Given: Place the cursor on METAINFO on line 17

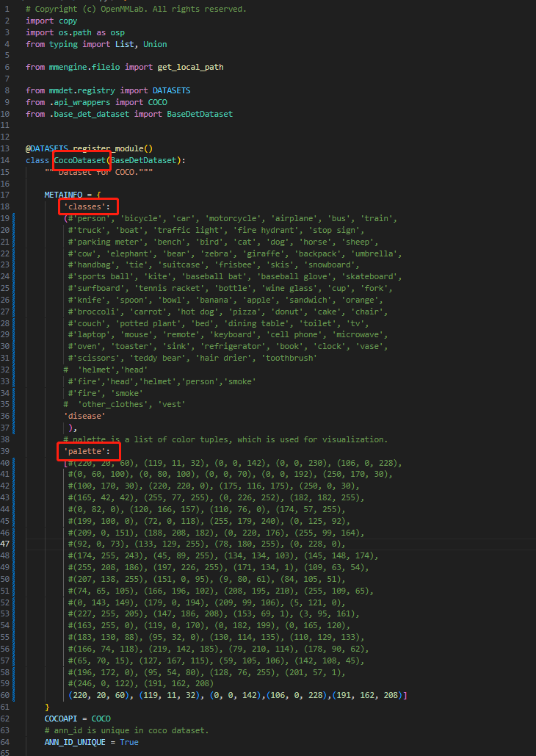Looking at the screenshot, I should pyautogui.click(x=64, y=195).
